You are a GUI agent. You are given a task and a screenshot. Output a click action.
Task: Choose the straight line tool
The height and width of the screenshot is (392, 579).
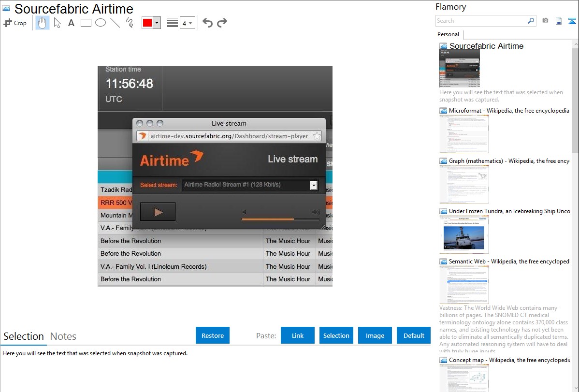[115, 23]
